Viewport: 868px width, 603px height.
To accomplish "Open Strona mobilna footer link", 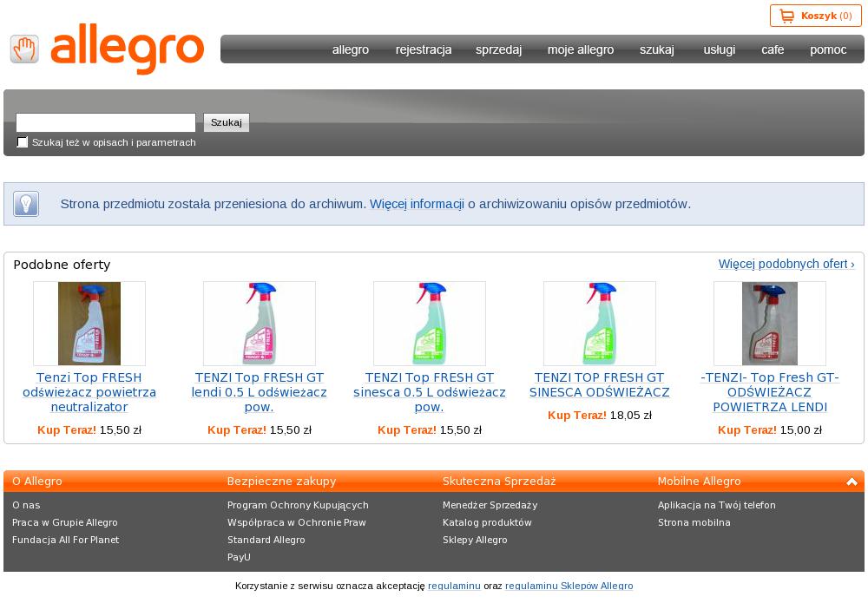I will click(694, 522).
